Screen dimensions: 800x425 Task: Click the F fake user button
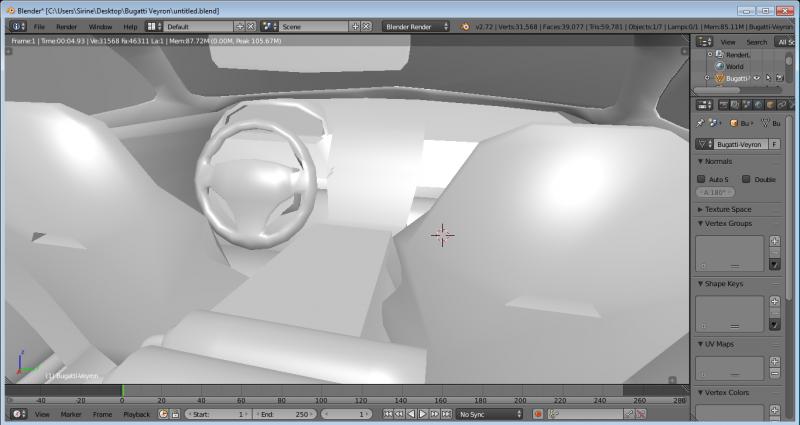pyautogui.click(x=775, y=144)
